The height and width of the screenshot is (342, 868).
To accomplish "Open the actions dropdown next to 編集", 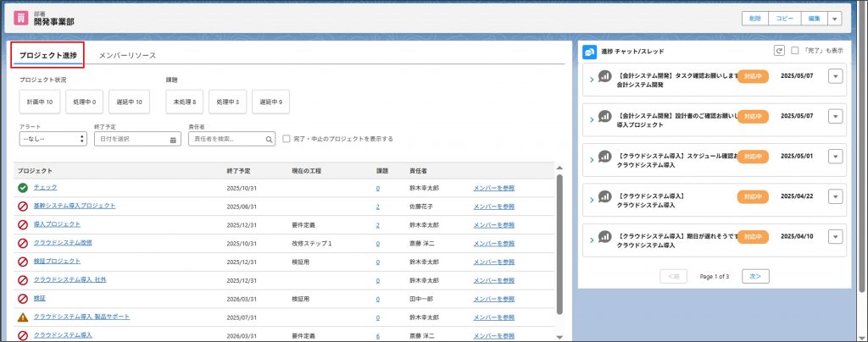I will click(835, 19).
